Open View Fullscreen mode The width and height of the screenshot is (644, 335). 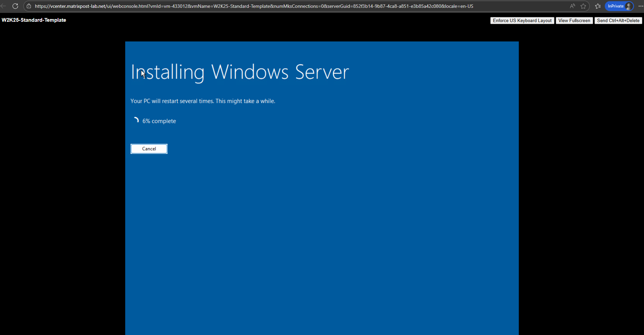click(574, 21)
